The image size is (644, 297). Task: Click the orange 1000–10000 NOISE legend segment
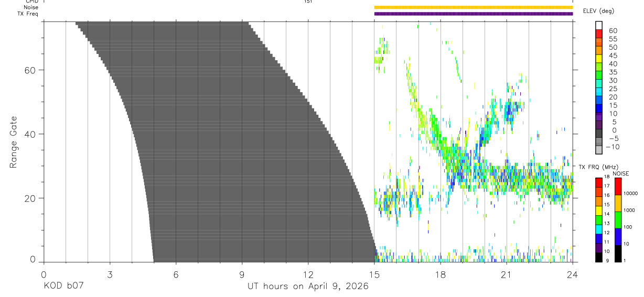[618, 203]
